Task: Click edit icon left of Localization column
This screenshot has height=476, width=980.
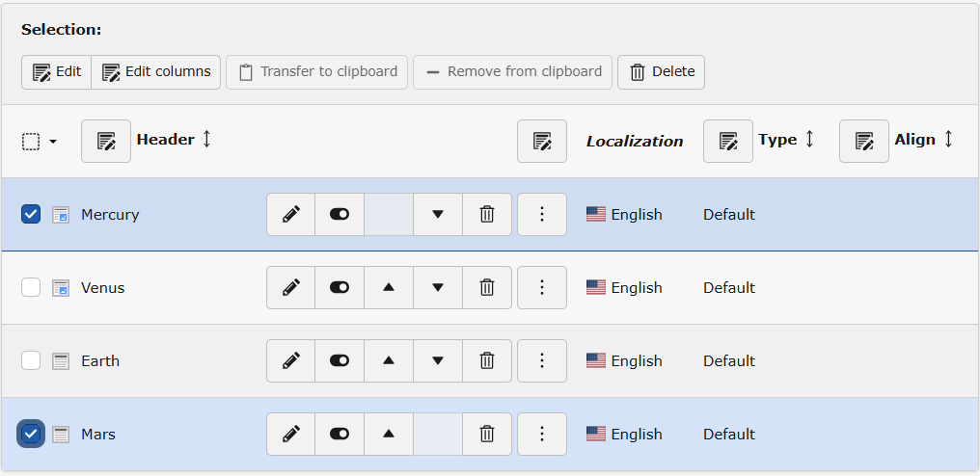Action: [x=542, y=142]
